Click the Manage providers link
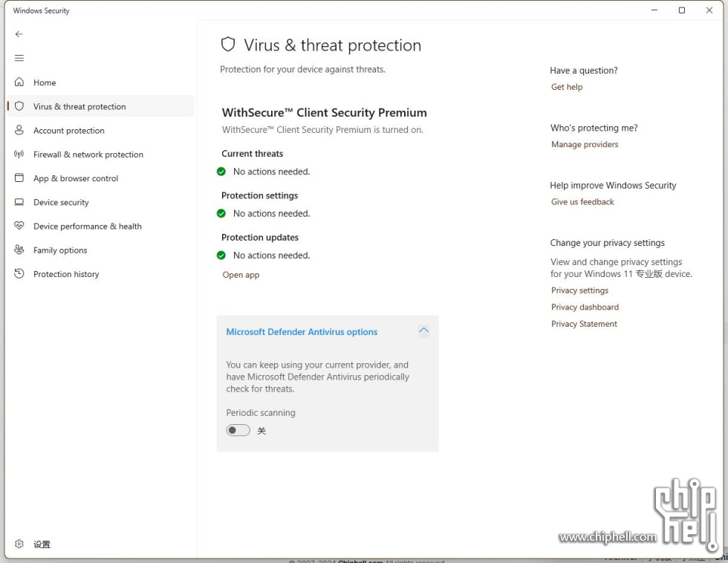 585,145
